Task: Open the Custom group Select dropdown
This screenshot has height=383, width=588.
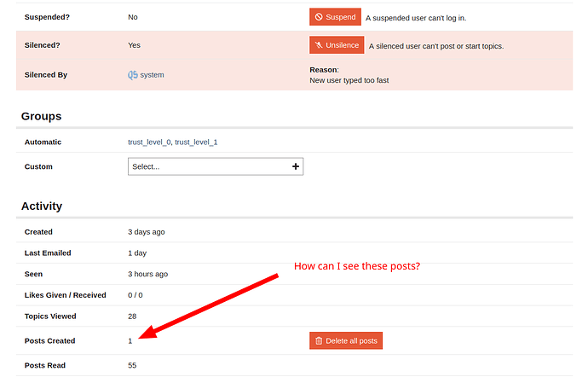Action: (x=216, y=166)
